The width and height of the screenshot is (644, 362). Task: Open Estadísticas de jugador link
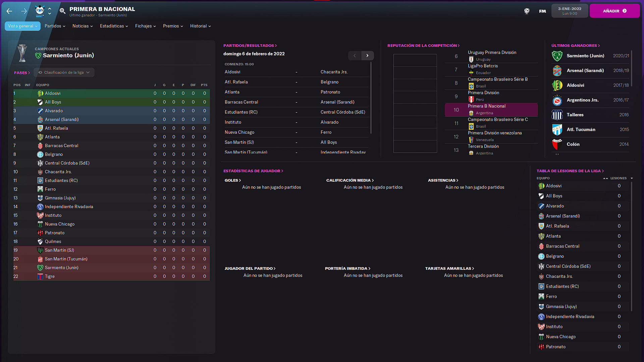[x=253, y=171]
